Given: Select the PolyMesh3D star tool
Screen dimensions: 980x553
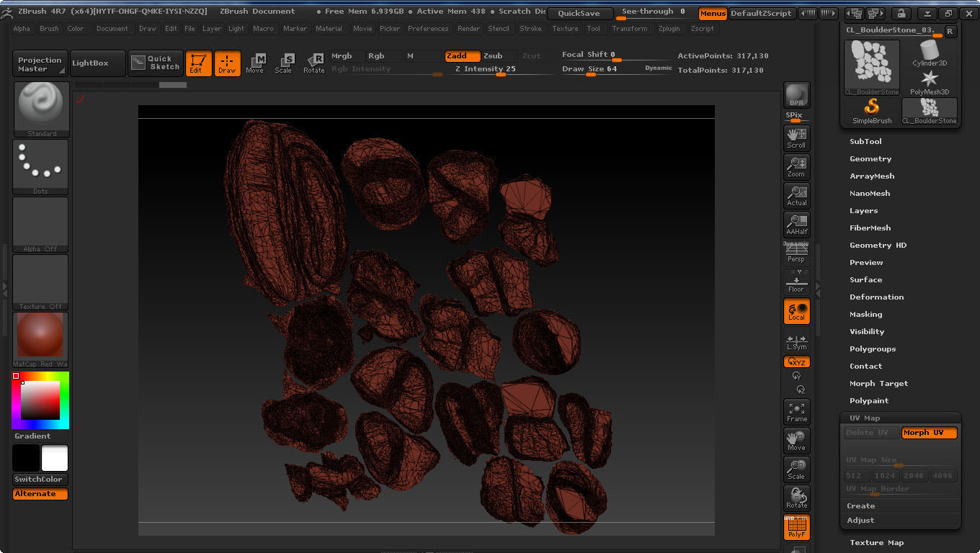Looking at the screenshot, I should (930, 82).
